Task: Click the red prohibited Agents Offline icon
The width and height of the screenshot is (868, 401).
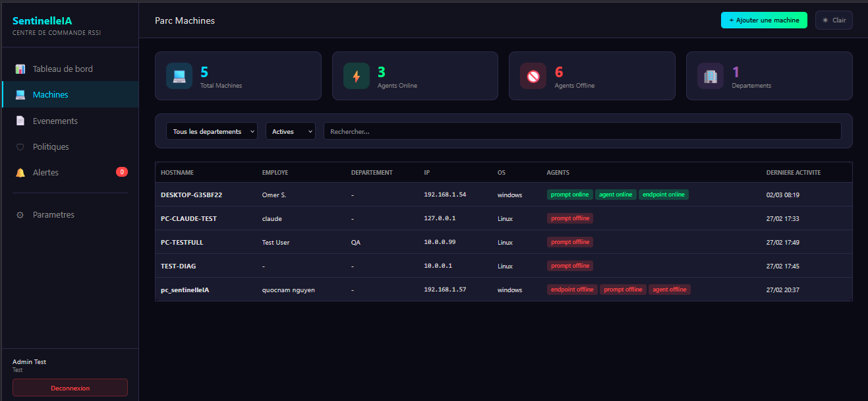Action: pos(533,76)
